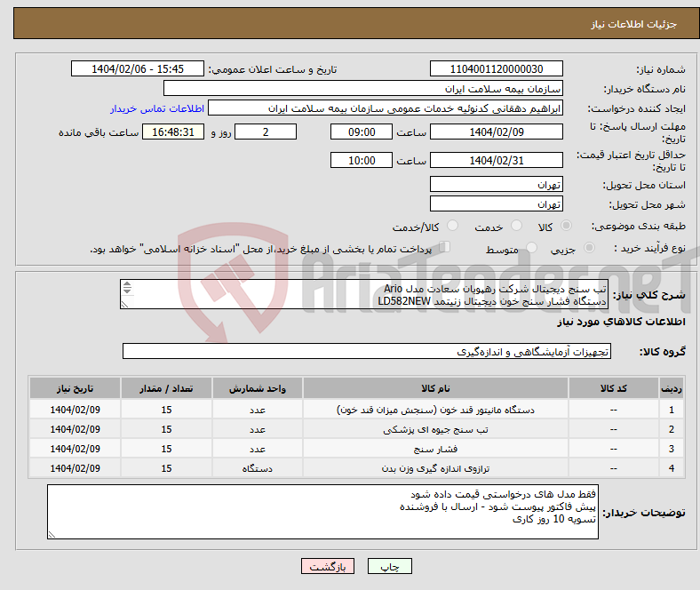Click the deadline time field 09:00
The image size is (700, 590).
362,132
